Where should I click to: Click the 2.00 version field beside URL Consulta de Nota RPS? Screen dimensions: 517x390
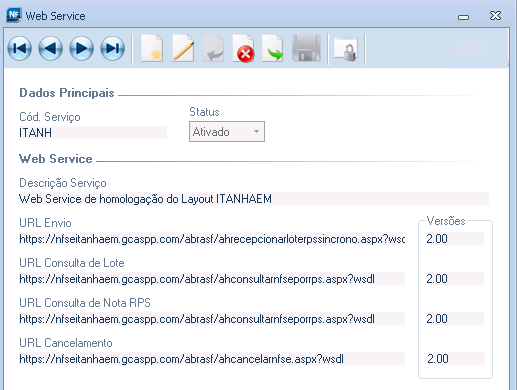click(x=455, y=319)
